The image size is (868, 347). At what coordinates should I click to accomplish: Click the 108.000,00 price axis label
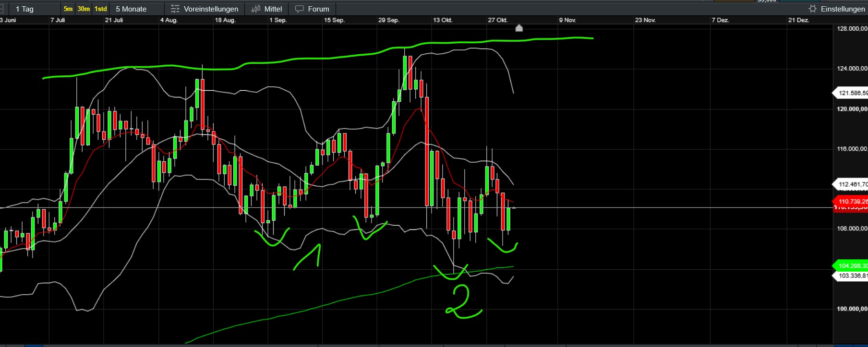[x=852, y=228]
